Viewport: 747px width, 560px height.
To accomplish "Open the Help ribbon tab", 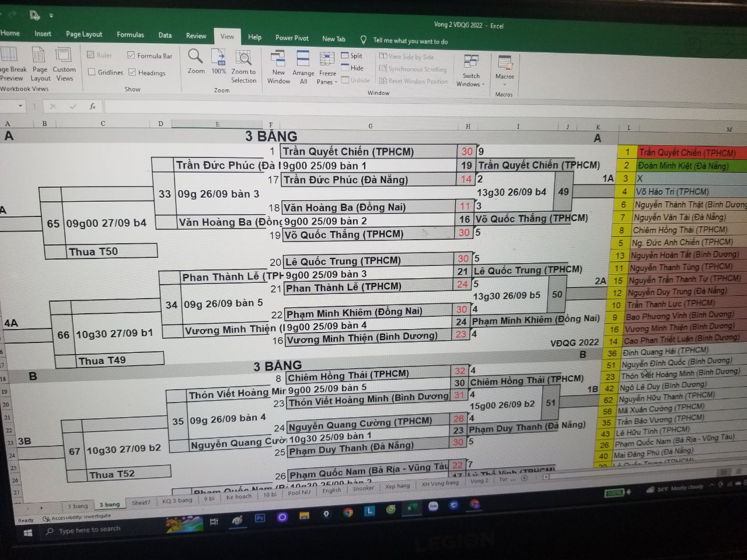I will 254,37.
